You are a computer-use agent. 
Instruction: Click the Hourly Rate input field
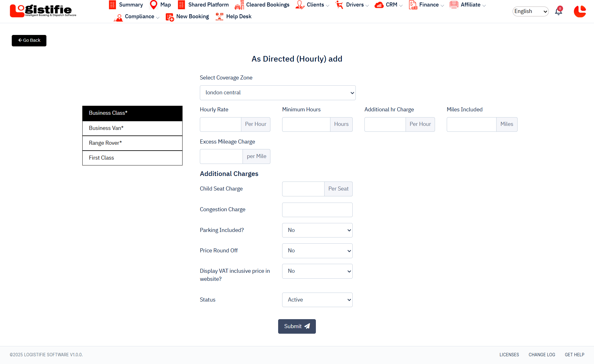coord(221,124)
